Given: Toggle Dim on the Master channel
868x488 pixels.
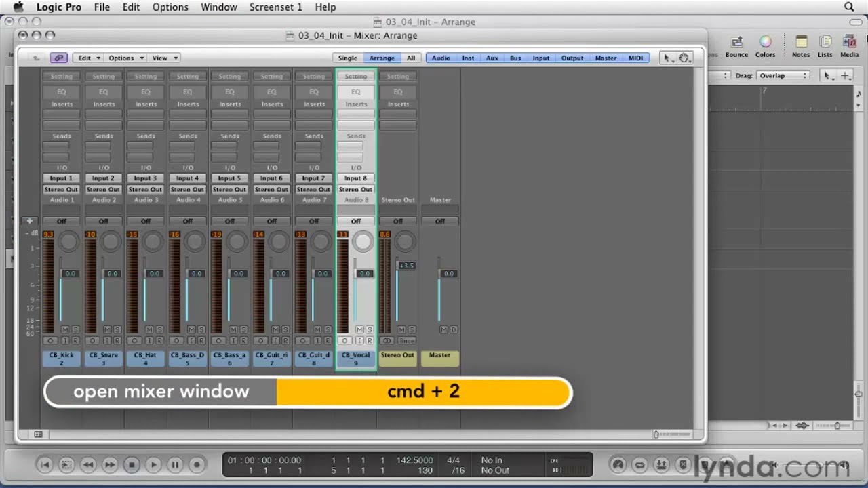Looking at the screenshot, I should tap(454, 329).
